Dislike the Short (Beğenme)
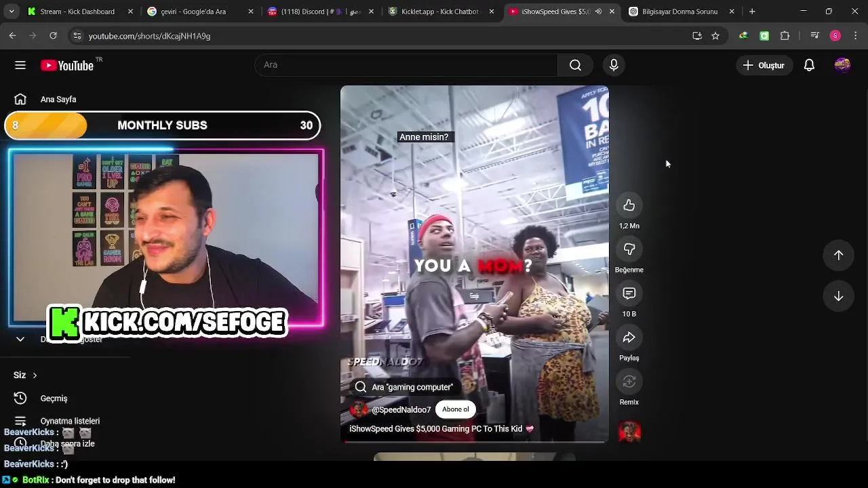The height and width of the screenshot is (488, 868). click(629, 249)
